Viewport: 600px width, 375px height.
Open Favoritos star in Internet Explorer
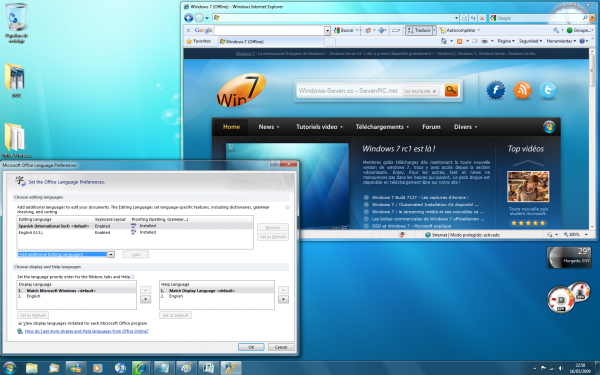click(199, 41)
